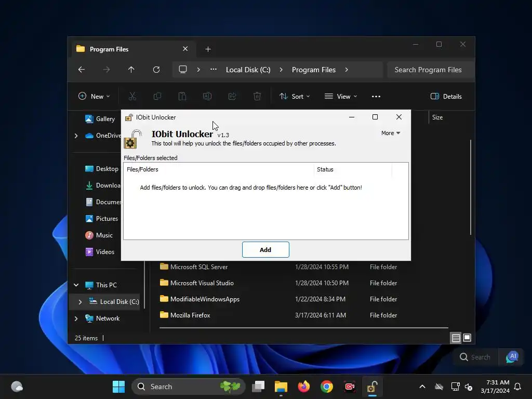This screenshot has height=399, width=532.
Task: Expand the Network tree node
Action: (x=76, y=318)
